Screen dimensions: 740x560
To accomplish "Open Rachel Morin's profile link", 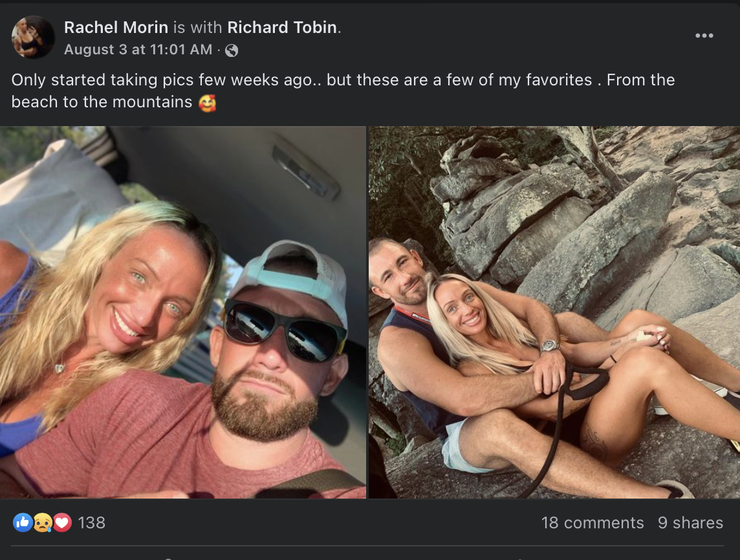I will coord(116,27).
